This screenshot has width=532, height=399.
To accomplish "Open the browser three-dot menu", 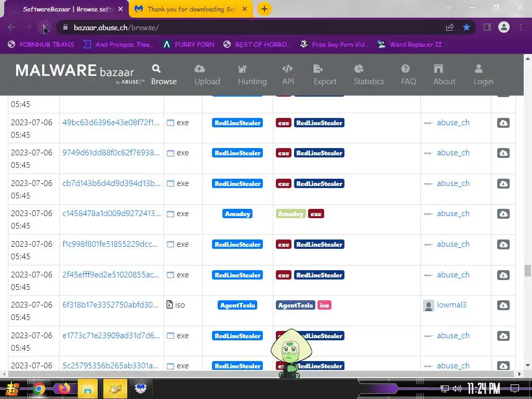I will point(521,27).
